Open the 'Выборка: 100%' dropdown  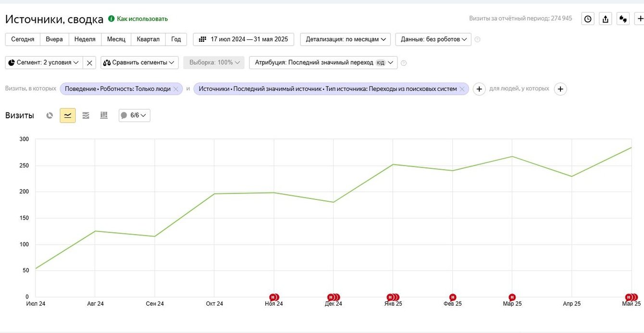click(x=214, y=62)
